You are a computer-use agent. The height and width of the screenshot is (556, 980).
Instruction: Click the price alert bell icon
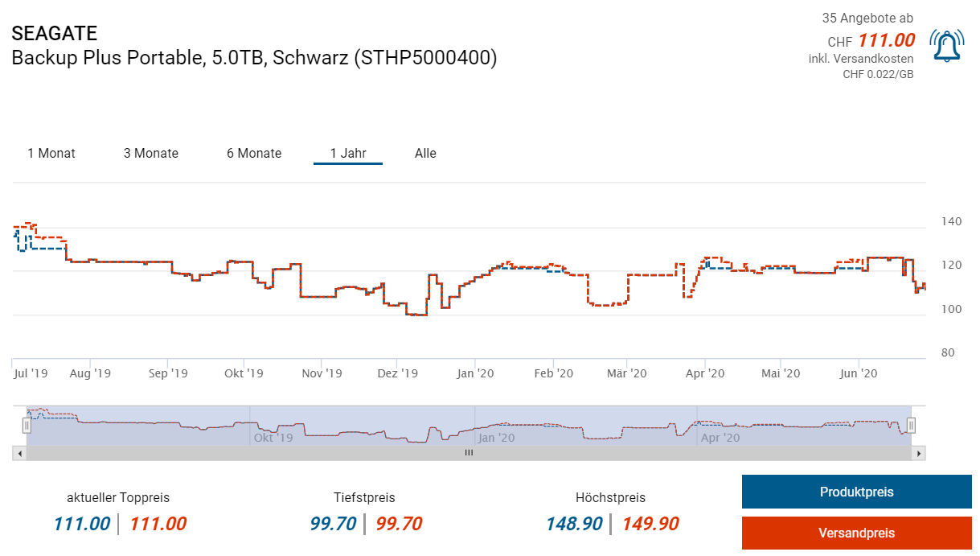946,46
